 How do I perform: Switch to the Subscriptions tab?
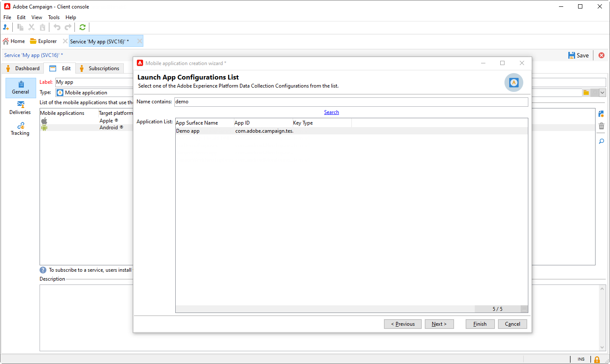click(100, 68)
